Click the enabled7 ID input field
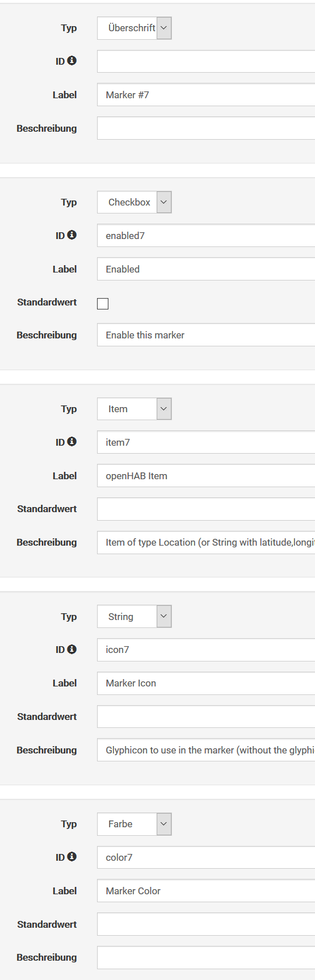This screenshot has width=315, height=980. point(206,236)
